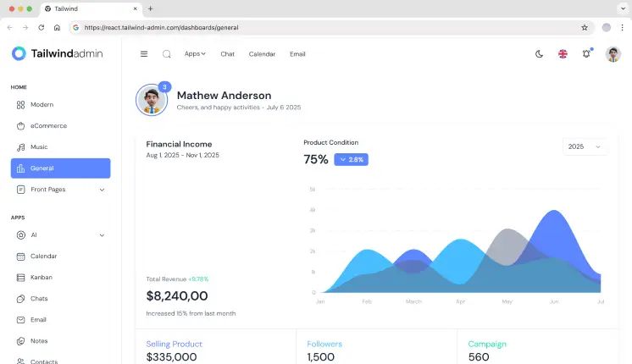This screenshot has width=632, height=364.
Task: Click the eCommerce bag icon in sidebar
Action: (20, 126)
